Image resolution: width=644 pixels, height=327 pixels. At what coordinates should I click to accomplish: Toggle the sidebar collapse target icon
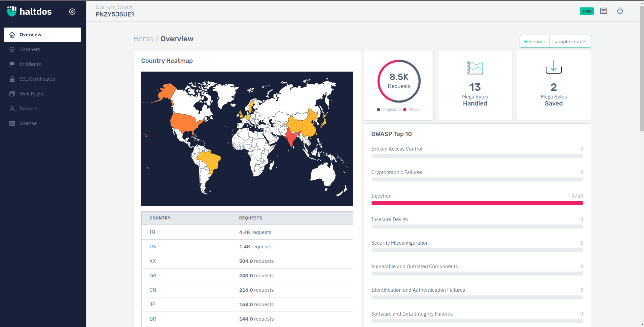pos(72,11)
